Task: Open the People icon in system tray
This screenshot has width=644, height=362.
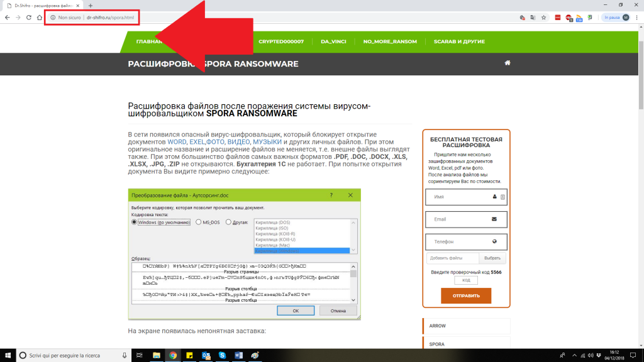Action: click(562, 356)
